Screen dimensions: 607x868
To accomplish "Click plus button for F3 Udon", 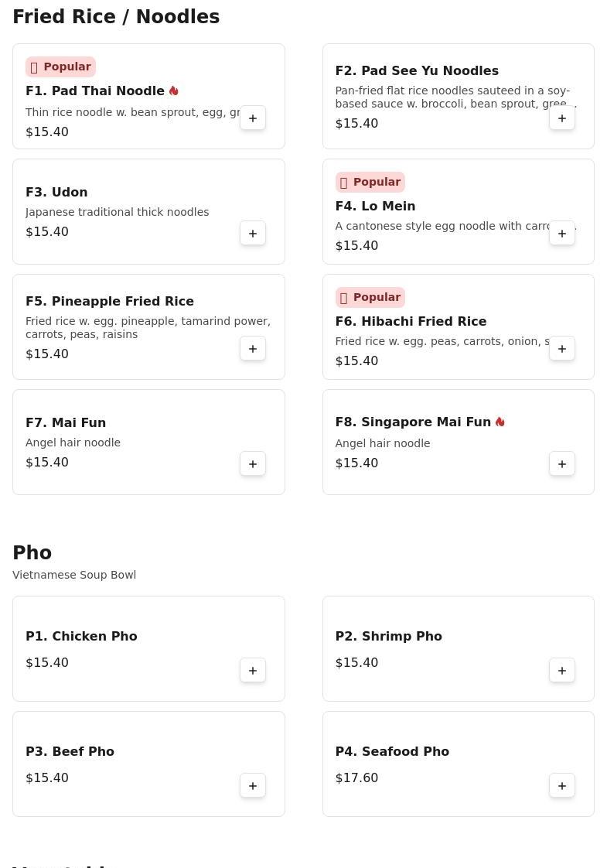I will coord(253,234).
